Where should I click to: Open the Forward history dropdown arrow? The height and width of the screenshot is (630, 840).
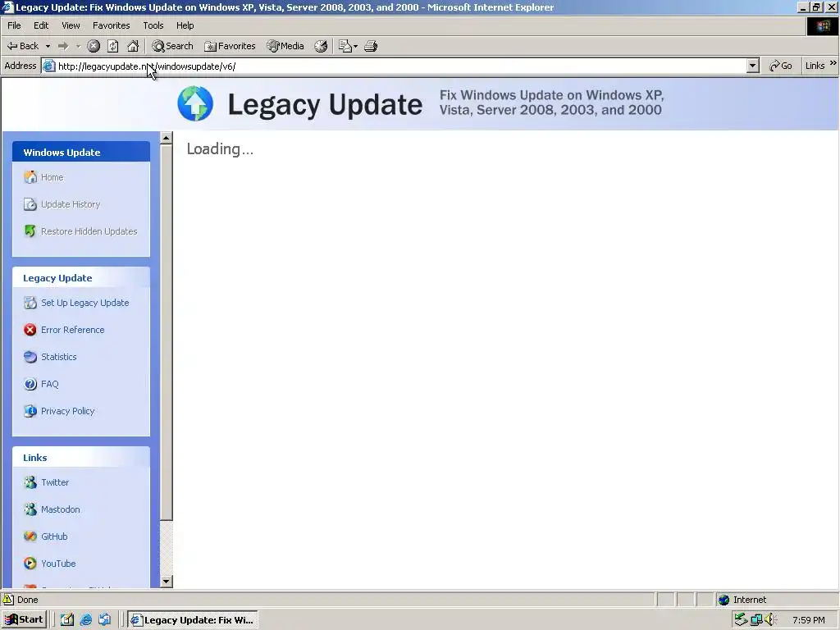(x=78, y=46)
